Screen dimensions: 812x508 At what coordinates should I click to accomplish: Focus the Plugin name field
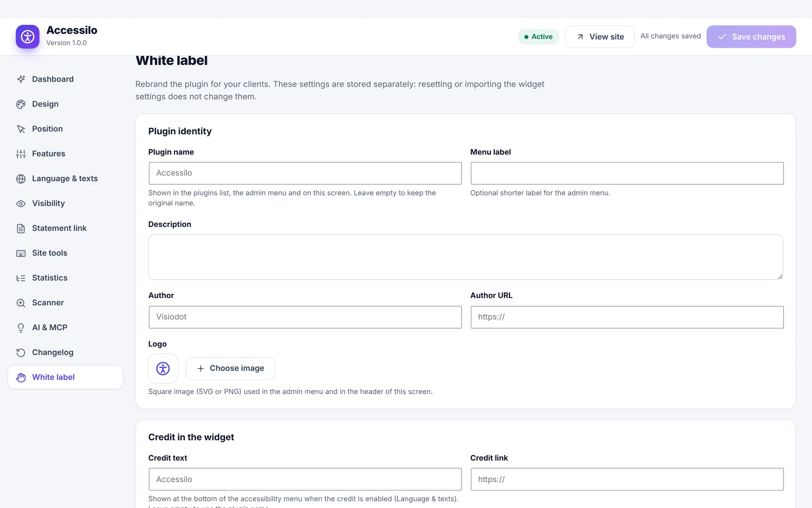[x=305, y=173]
